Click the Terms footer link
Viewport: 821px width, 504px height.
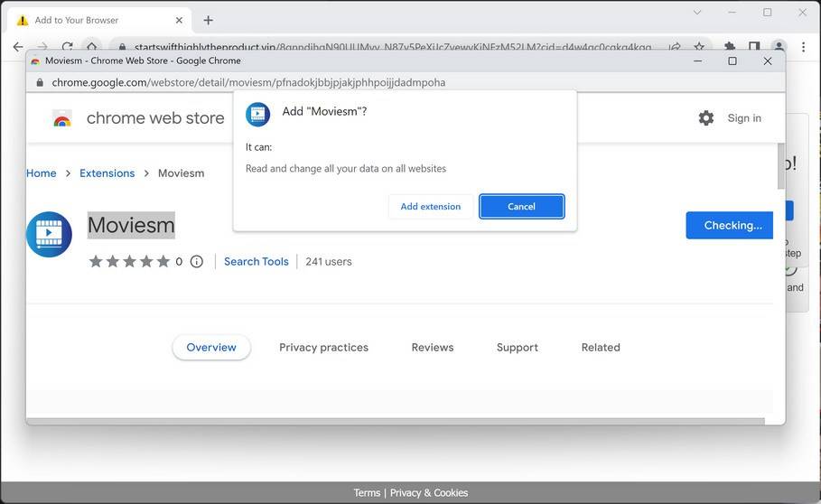coord(367,493)
